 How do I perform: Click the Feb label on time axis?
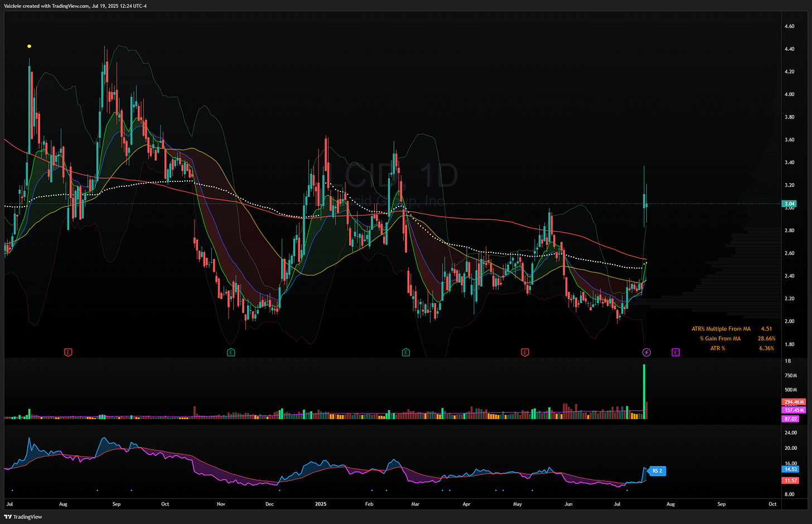pos(369,504)
